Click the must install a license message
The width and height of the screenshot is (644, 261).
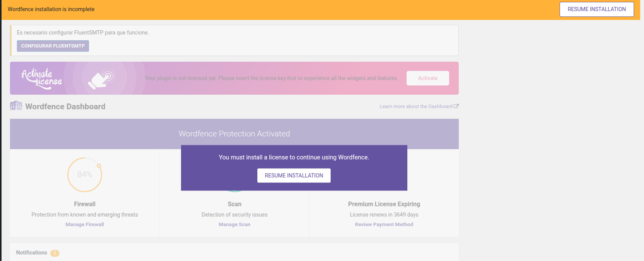click(294, 158)
